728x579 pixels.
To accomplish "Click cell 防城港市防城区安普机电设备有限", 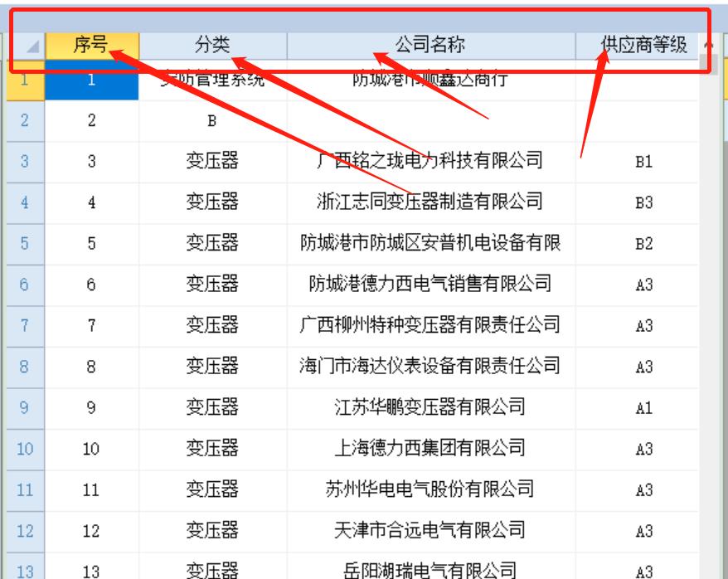I will pyautogui.click(x=431, y=243).
